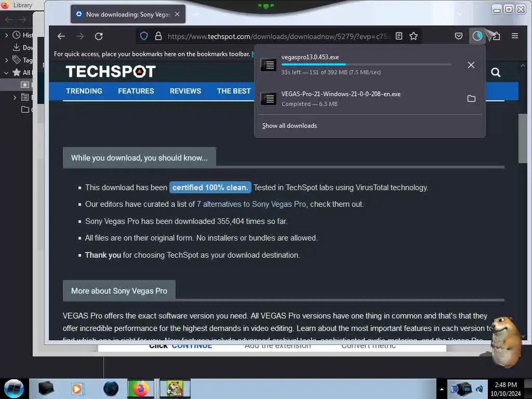Open the media player taskbar icon
Viewport: 532px width, 399px height.
(77, 389)
